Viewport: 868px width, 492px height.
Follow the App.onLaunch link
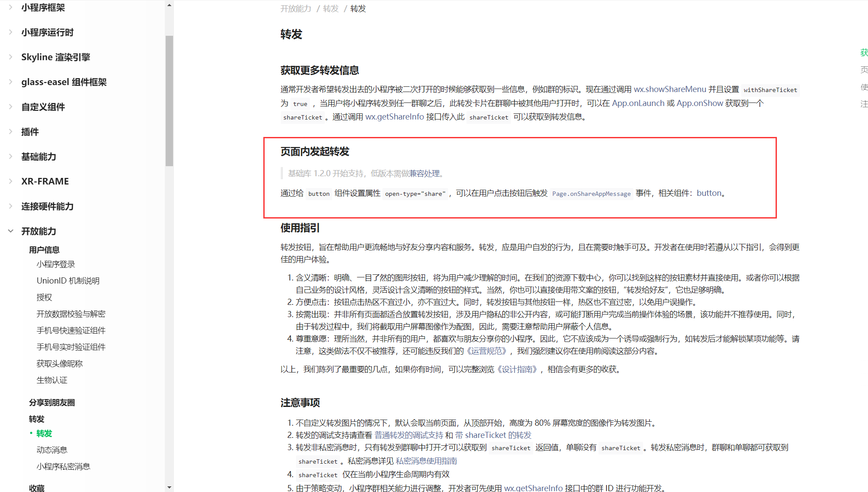click(638, 103)
